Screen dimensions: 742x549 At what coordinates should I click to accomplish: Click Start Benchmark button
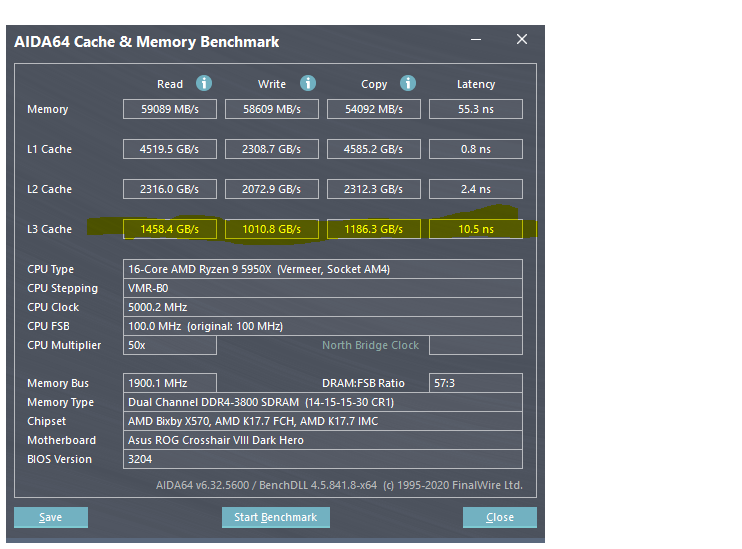click(275, 517)
